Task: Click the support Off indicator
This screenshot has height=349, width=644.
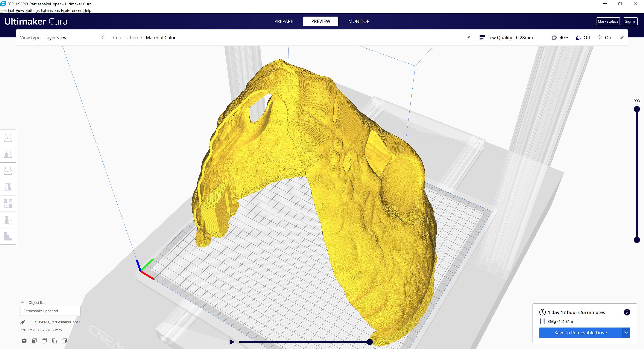Action: (x=583, y=38)
